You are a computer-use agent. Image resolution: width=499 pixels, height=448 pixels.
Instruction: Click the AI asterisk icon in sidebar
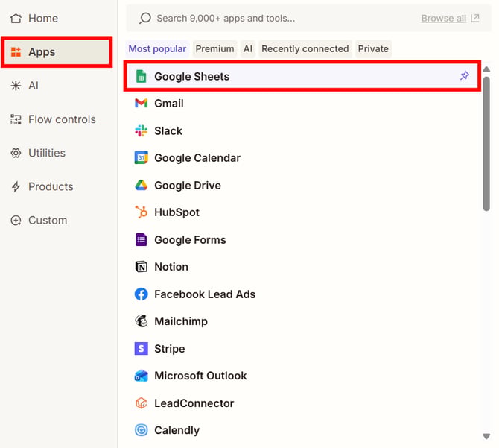click(16, 86)
